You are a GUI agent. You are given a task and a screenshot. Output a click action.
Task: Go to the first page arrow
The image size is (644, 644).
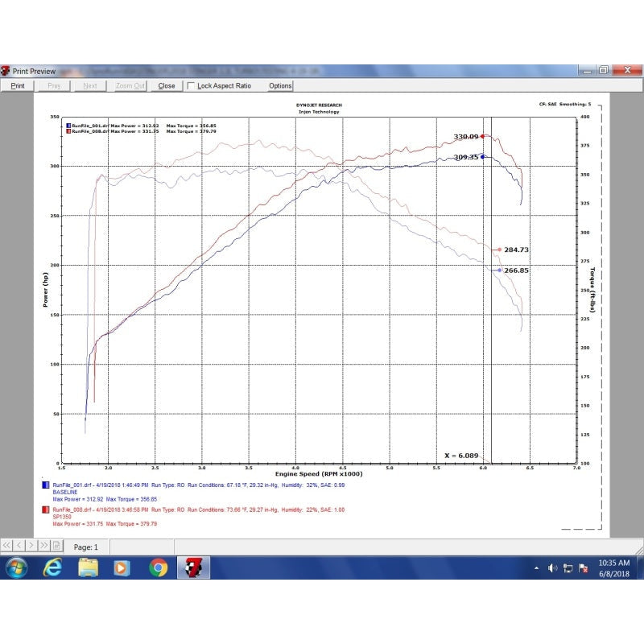[7, 547]
